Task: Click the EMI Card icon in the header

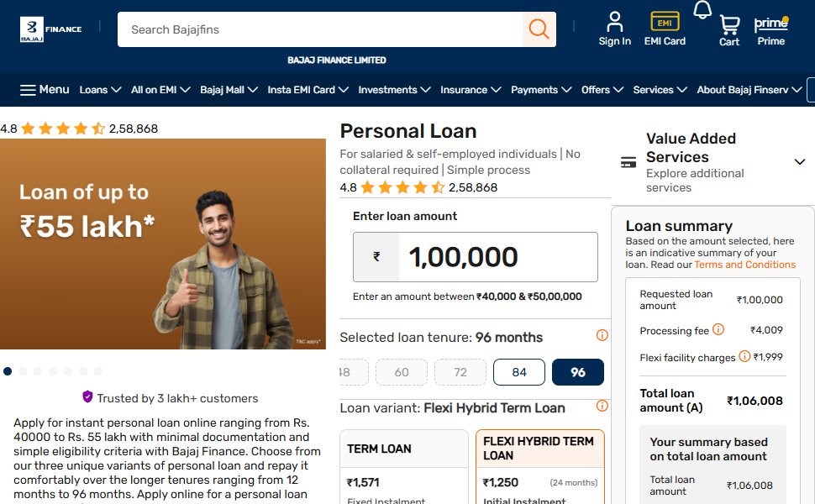Action: (x=664, y=23)
